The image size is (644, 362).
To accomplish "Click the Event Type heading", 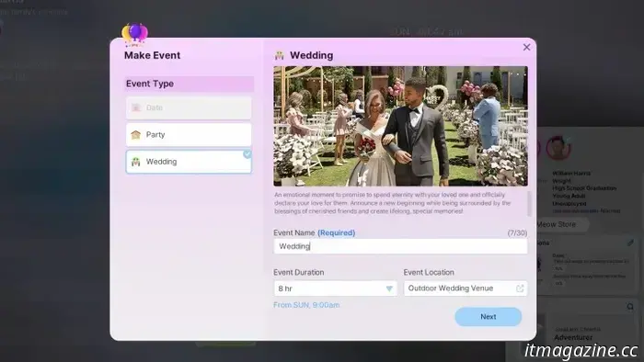I will [x=150, y=84].
